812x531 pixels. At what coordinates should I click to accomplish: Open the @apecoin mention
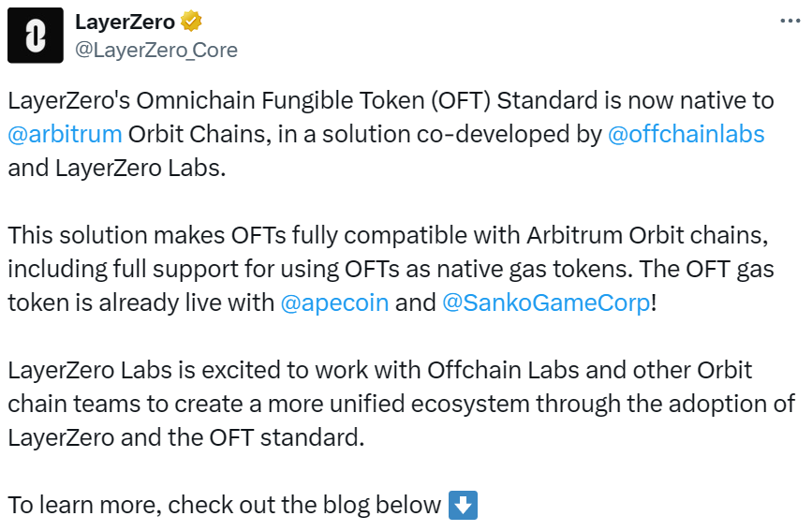coord(334,304)
